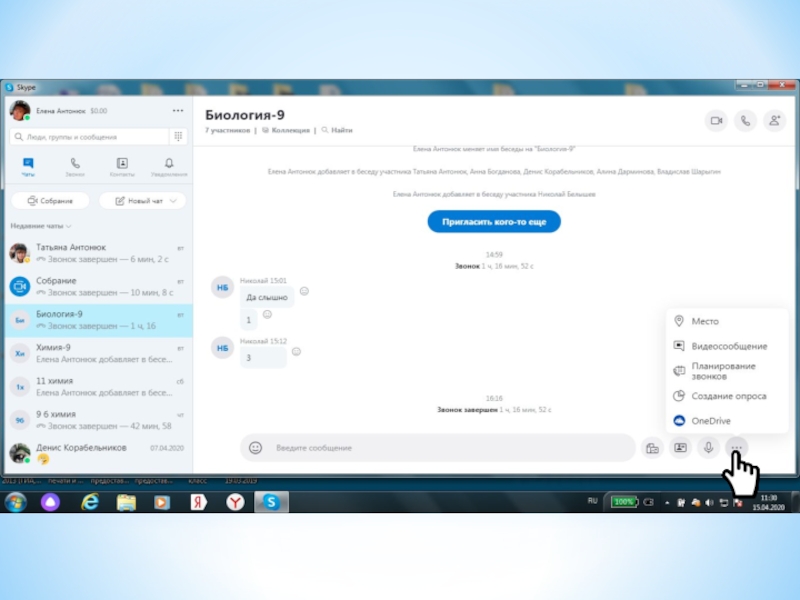Click Елена Антонюк profile avatar

pos(20,111)
